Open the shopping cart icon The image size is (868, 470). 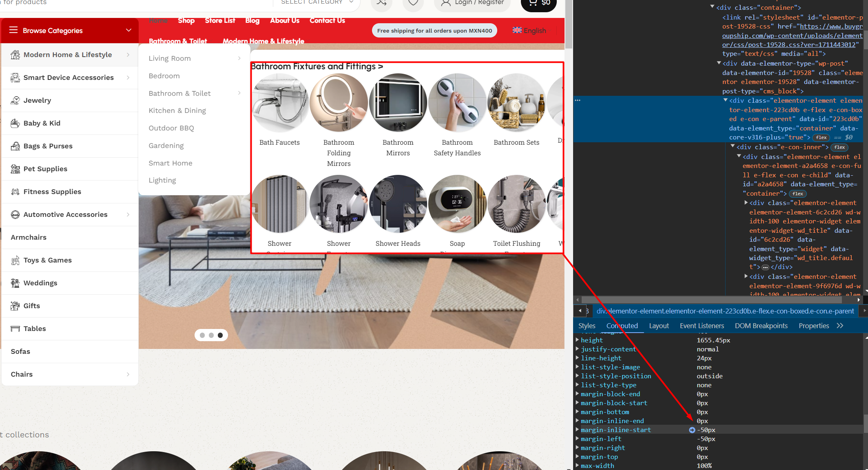[x=533, y=2]
